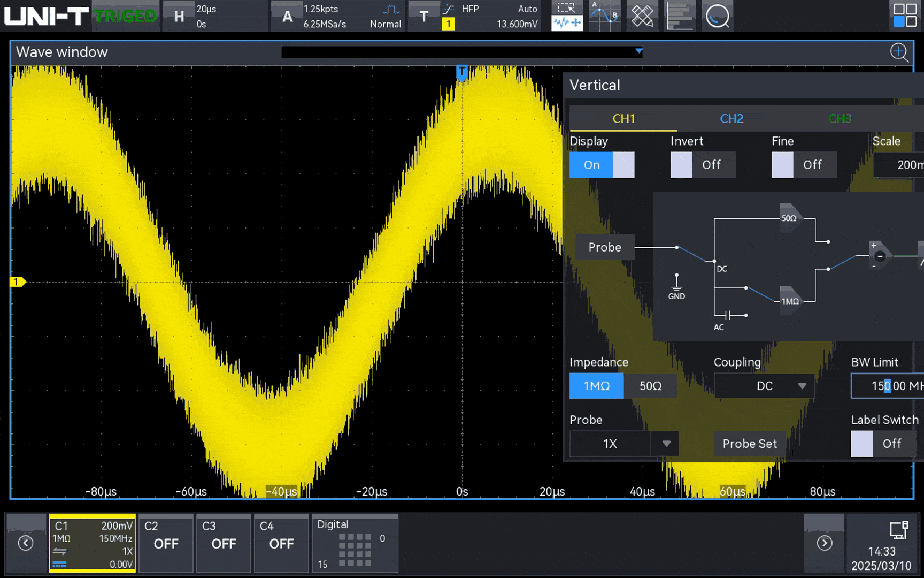
Task: Click the Probe button in the circuit diagram
Action: pos(605,247)
